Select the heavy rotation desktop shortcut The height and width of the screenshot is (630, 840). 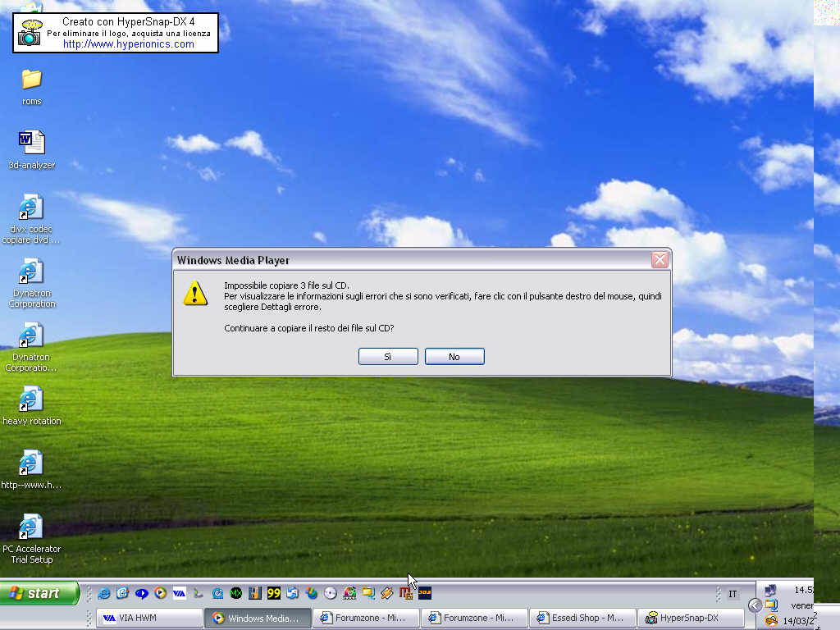click(32, 406)
